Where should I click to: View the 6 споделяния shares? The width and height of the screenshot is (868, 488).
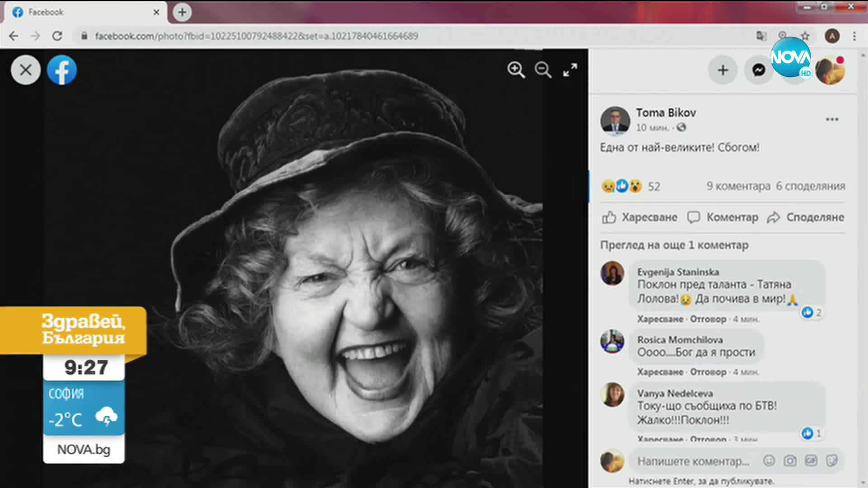point(811,186)
